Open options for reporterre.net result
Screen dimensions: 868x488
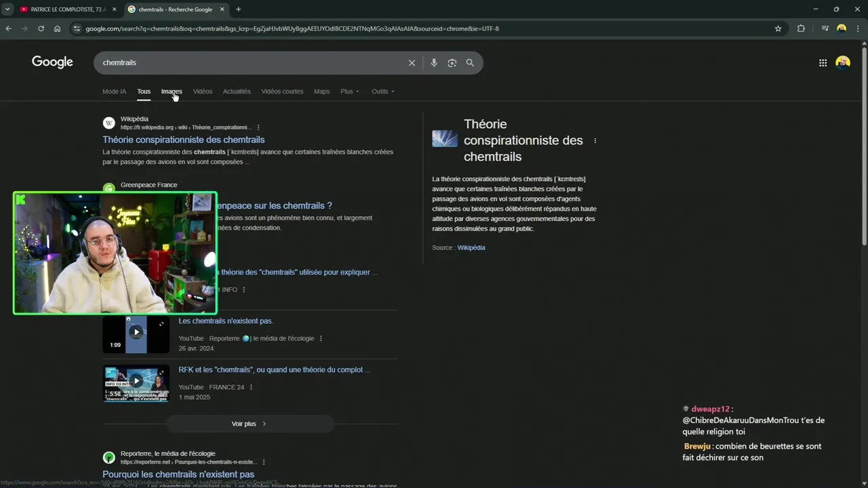264,462
